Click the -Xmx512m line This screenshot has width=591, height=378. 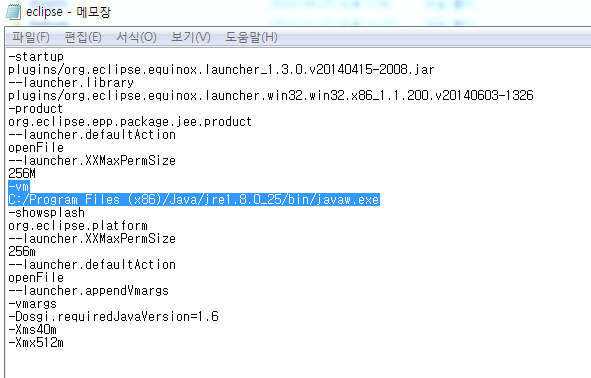click(x=36, y=343)
